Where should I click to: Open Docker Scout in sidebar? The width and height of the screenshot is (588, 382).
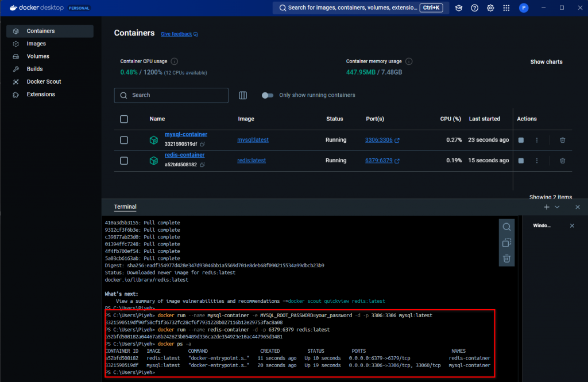50,81
